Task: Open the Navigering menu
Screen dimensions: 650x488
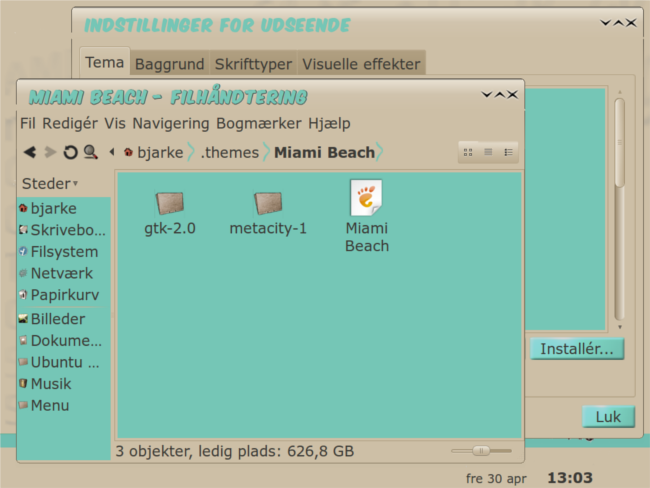Action: 171,123
